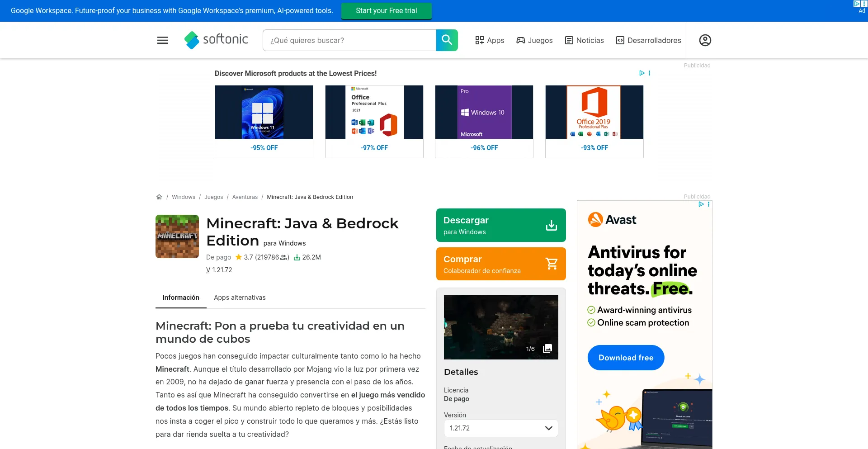Click the shopping cart icon on Comprar
Screen dimensions: 868x449
click(551, 264)
